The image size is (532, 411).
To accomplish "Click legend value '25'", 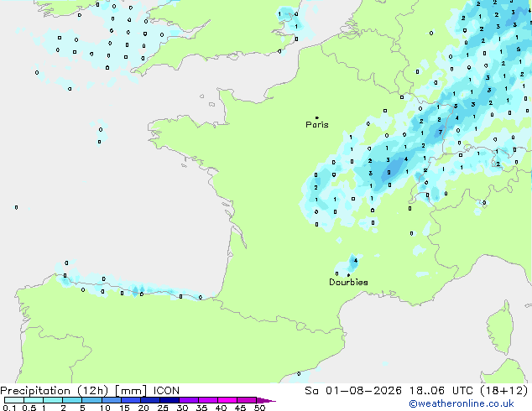I will click(x=163, y=408).
